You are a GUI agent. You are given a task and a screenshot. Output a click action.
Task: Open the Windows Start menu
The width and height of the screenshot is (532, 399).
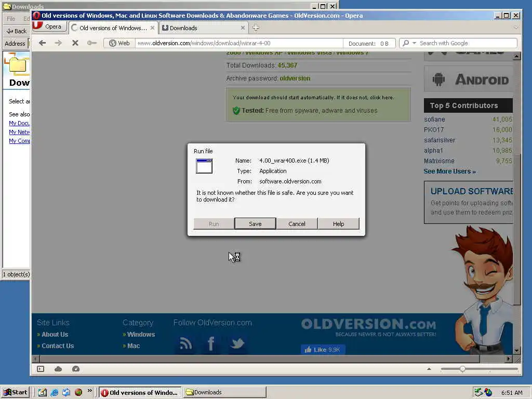click(16, 393)
